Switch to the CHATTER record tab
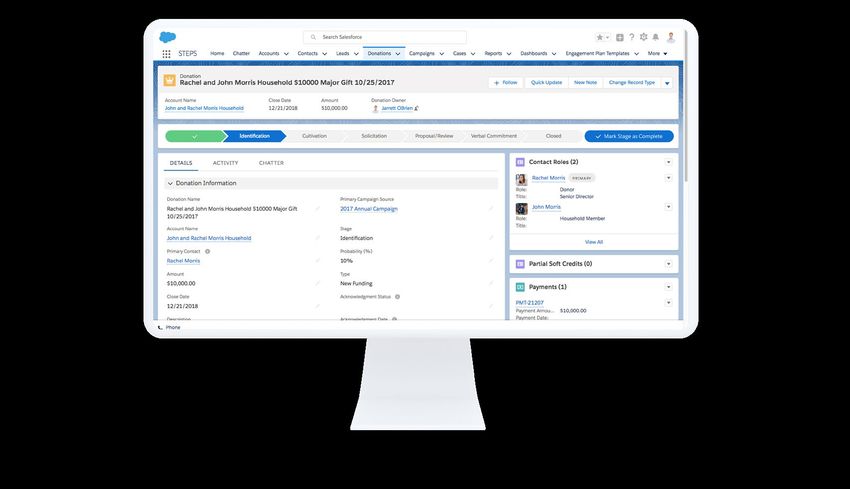 pos(271,163)
